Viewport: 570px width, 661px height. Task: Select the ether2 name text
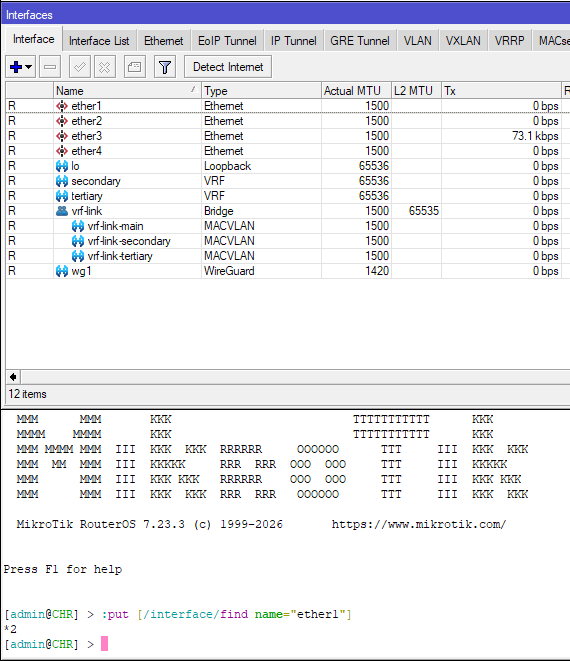[x=86, y=121]
